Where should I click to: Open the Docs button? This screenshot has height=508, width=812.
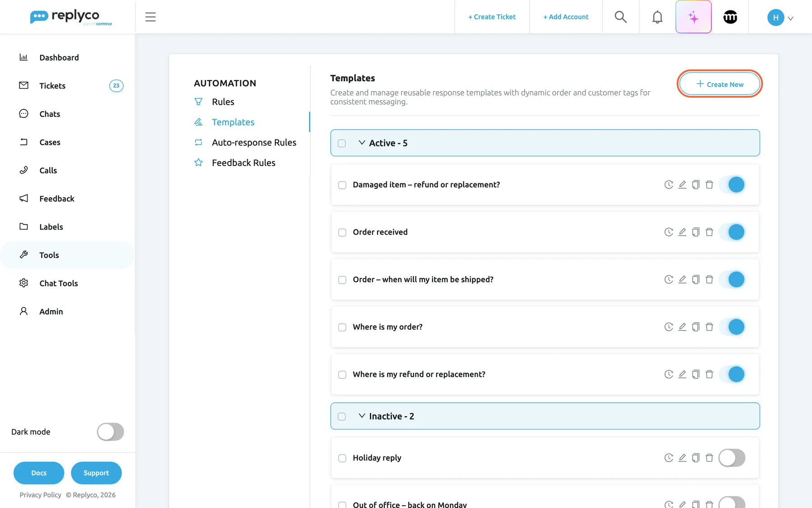(39, 473)
